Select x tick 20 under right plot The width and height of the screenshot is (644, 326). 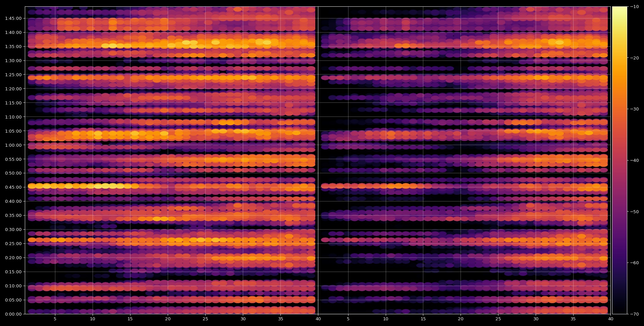pos(461,319)
